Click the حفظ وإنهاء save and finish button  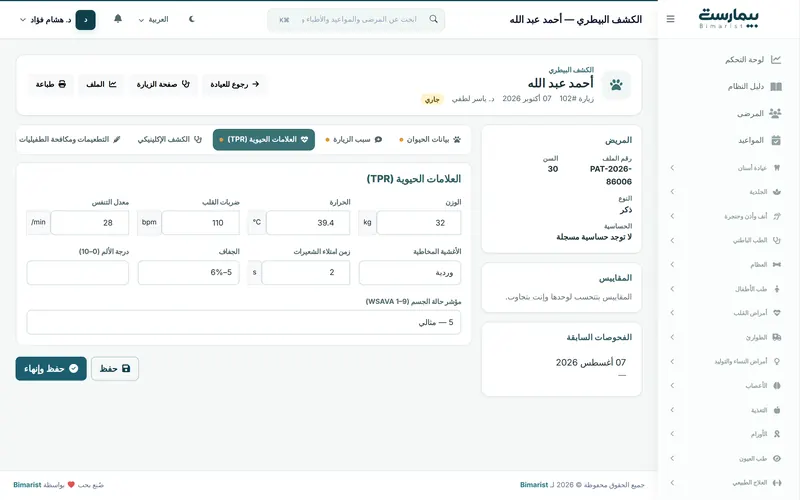pos(51,368)
